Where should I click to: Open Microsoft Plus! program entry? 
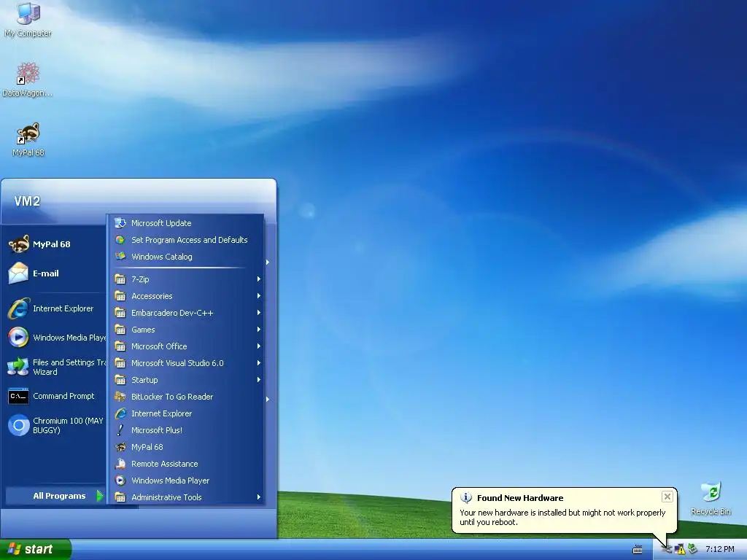coord(186,430)
